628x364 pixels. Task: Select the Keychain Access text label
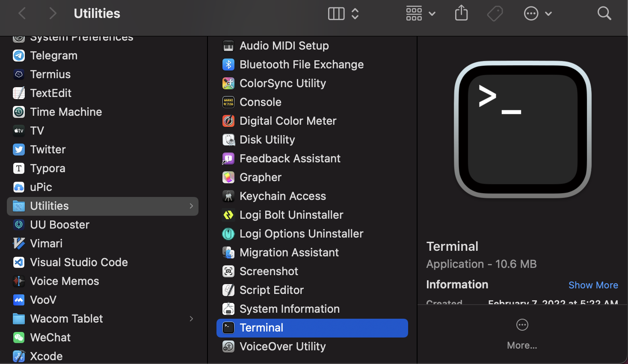pos(283,196)
